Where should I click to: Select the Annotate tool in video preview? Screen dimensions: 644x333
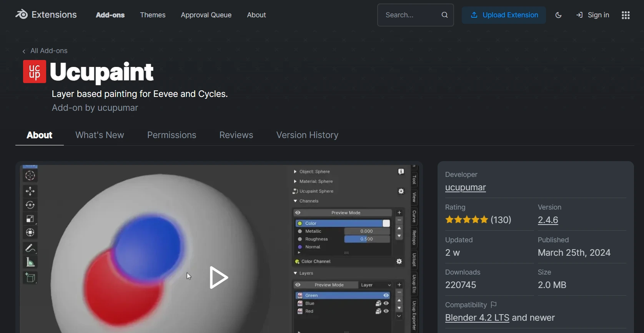pos(30,248)
